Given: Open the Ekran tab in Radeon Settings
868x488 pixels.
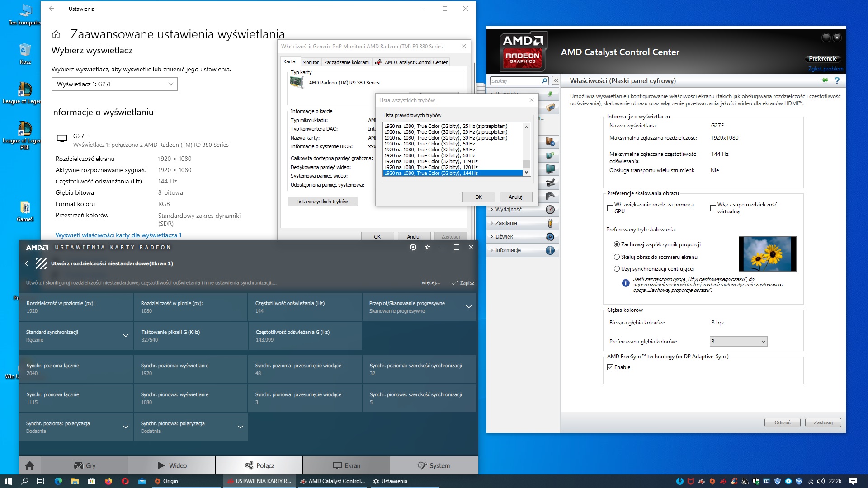Looking at the screenshot, I should 346,465.
